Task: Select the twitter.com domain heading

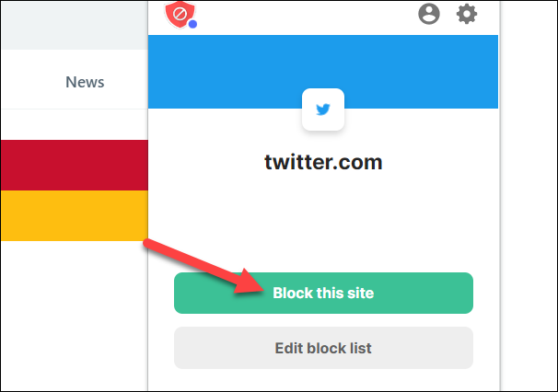Action: pyautogui.click(x=323, y=162)
